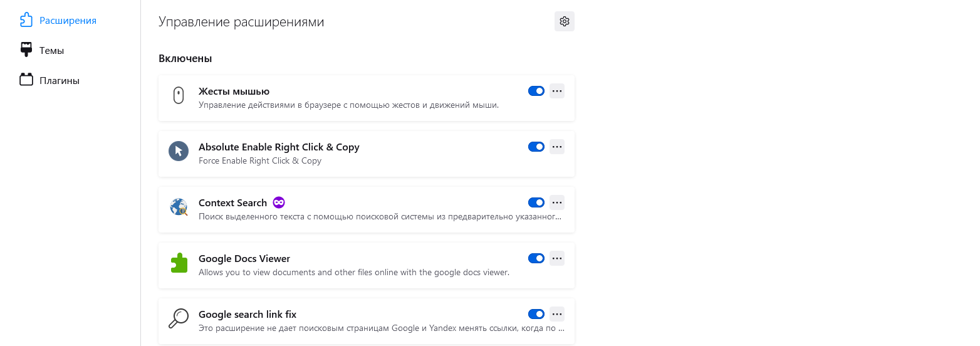This screenshot has width=980, height=346.
Task: Expand options menu for Google search link fix
Action: [557, 314]
